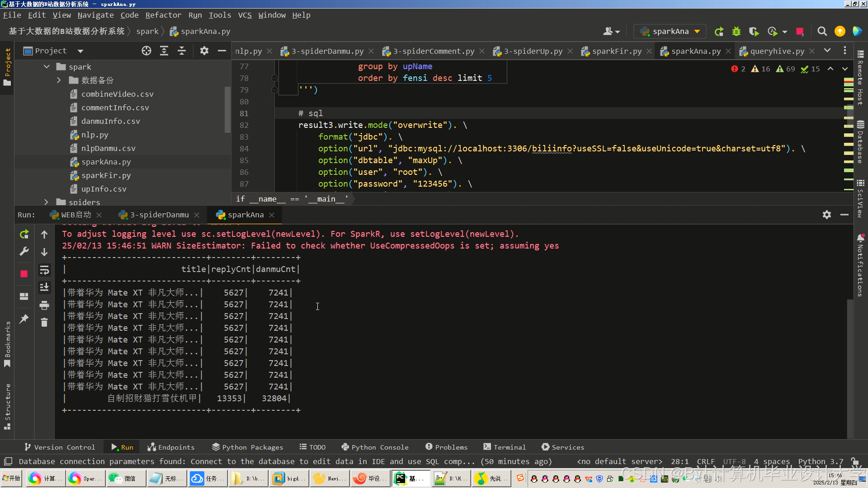
Task: Open sparkAna run configuration dropdown
Action: click(x=672, y=31)
